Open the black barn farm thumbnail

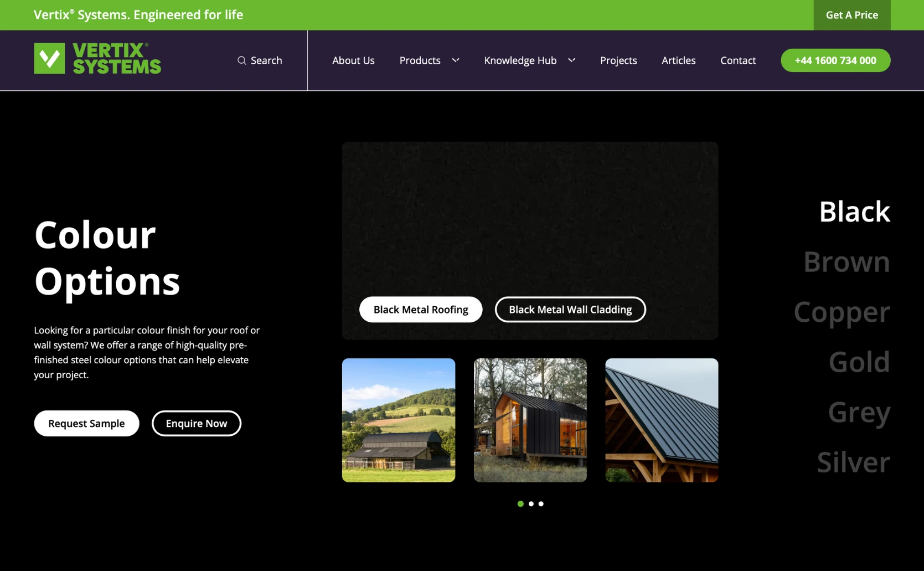pyautogui.click(x=399, y=420)
